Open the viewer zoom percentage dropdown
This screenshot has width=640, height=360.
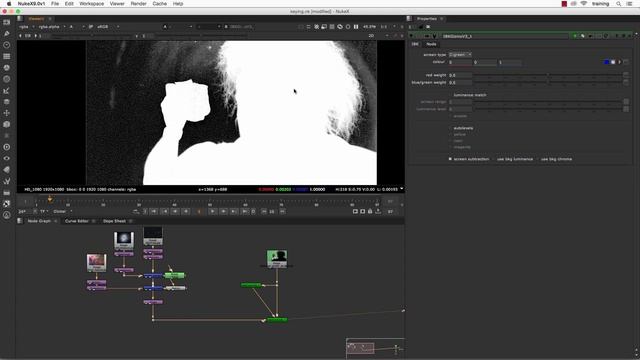coord(369,27)
